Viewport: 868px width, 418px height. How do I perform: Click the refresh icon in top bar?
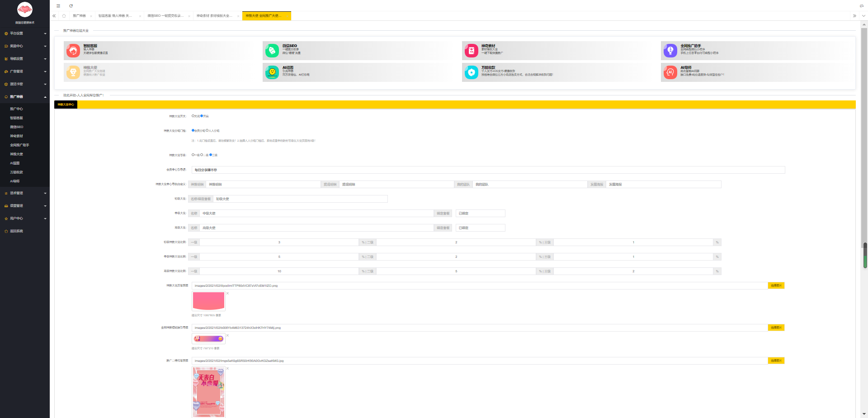tap(71, 6)
